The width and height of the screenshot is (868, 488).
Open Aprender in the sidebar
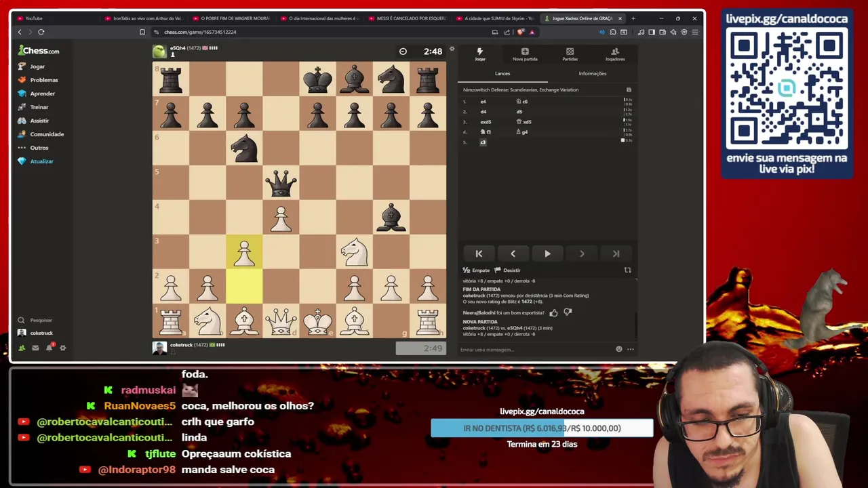[x=37, y=94]
